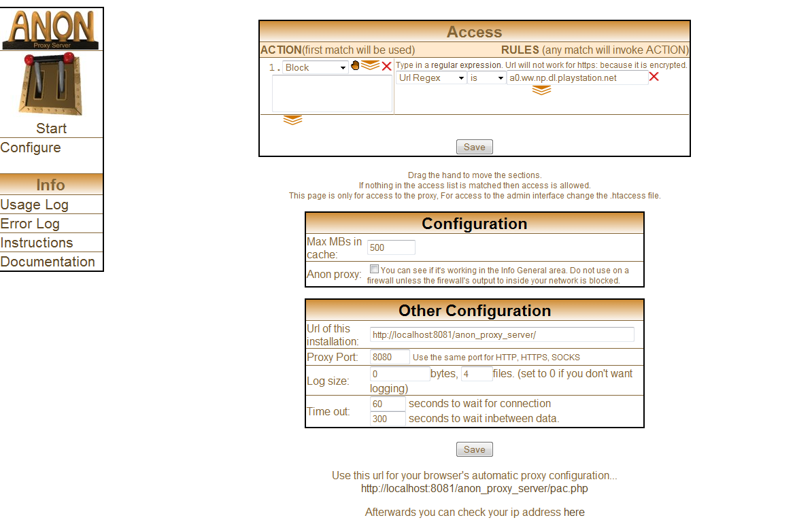The width and height of the screenshot is (812, 520).
Task: Click the pac.php proxy configuration URL
Action: click(x=475, y=489)
